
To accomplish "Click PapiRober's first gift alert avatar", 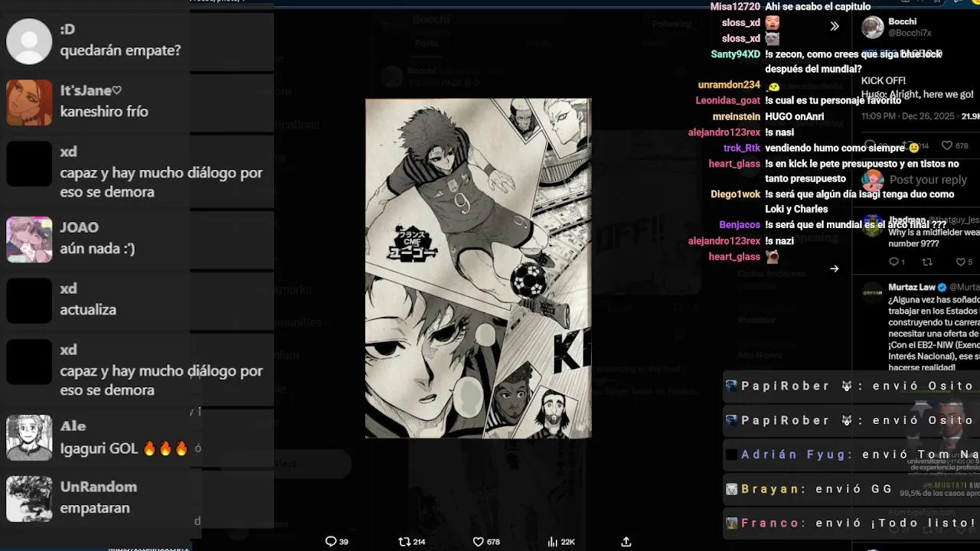I will click(x=731, y=386).
